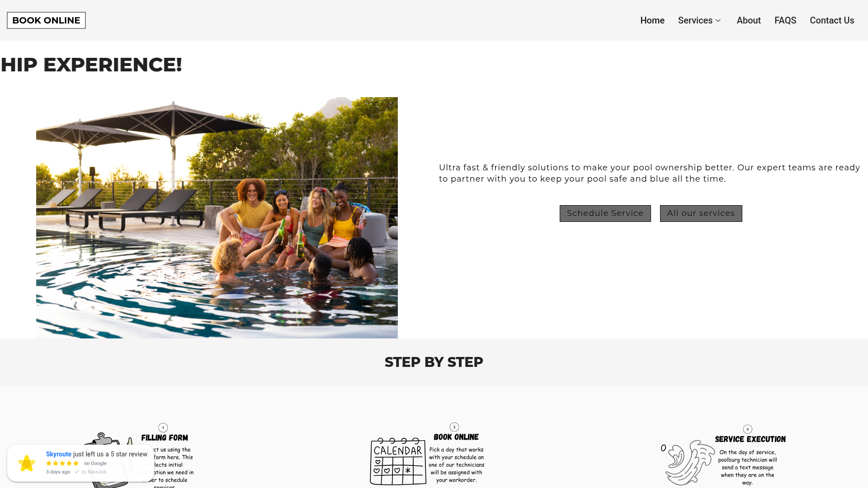Click the numbered circle 1 step marker
868x488 pixels.
pos(163,427)
